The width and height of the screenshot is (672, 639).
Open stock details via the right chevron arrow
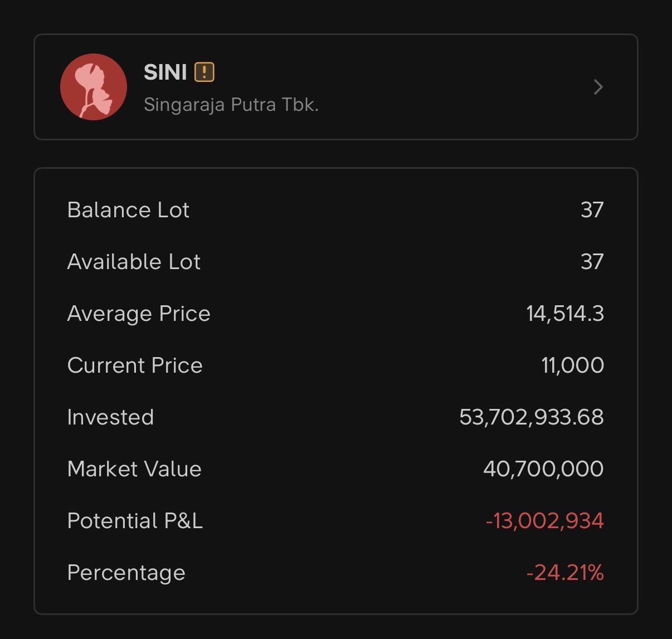(598, 87)
